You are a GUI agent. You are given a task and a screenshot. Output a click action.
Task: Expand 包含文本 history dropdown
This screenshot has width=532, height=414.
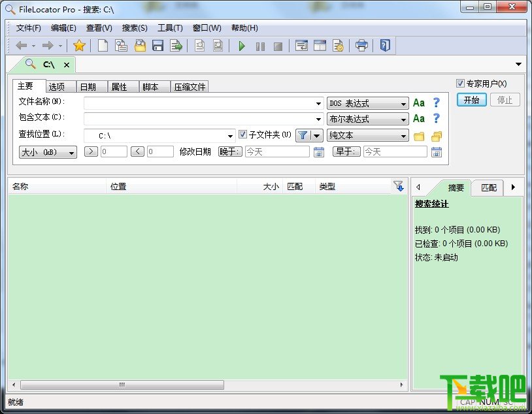click(318, 119)
